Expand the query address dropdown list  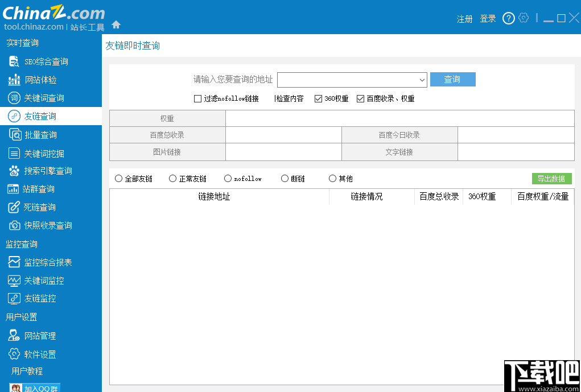pos(422,80)
